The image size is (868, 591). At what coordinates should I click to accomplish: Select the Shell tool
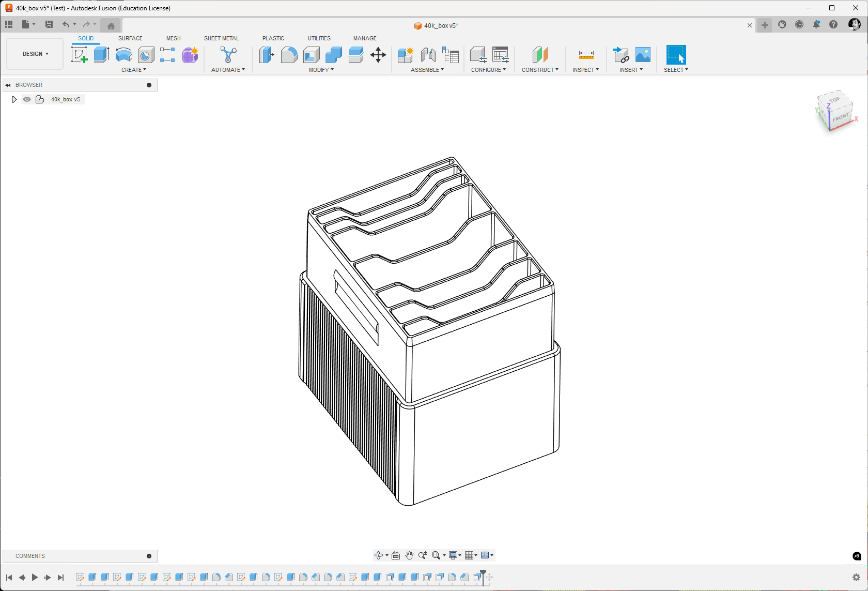pos(311,54)
